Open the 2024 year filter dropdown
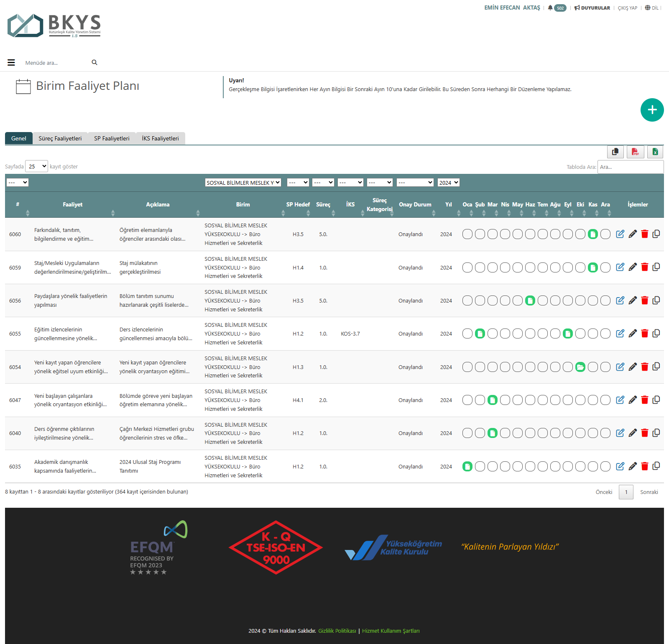669x644 pixels. click(x=449, y=183)
